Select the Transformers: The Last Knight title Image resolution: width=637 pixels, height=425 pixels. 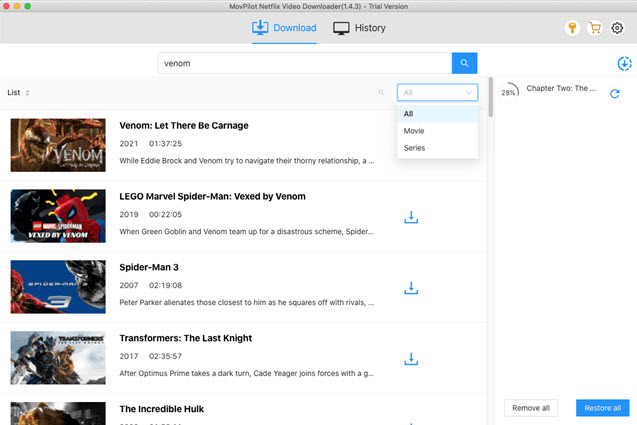pyautogui.click(x=186, y=338)
